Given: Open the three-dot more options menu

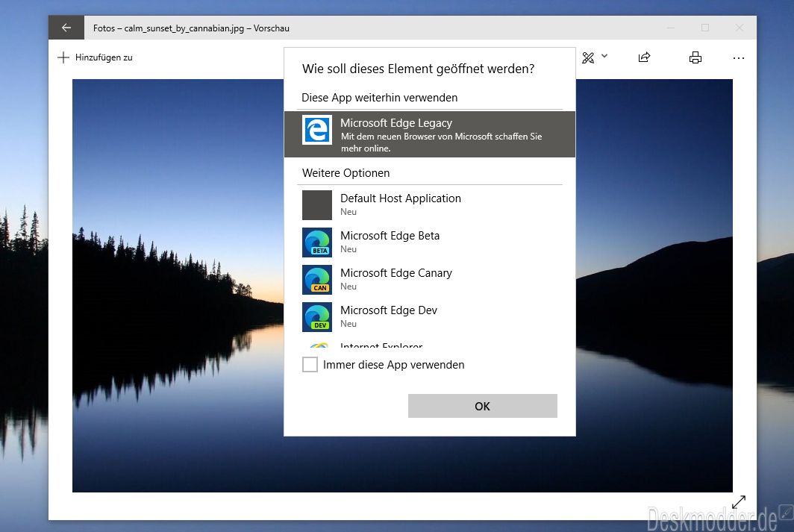Looking at the screenshot, I should pos(739,58).
